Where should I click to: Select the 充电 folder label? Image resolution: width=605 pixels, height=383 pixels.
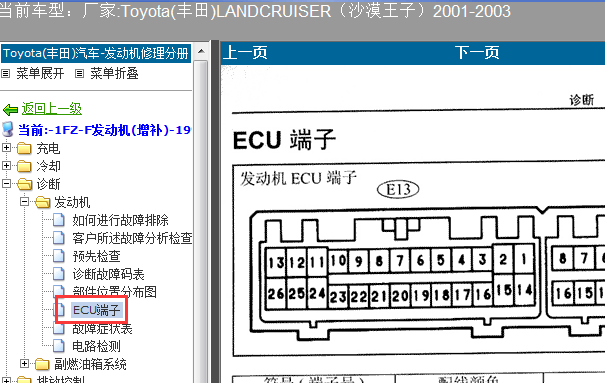[48, 148]
